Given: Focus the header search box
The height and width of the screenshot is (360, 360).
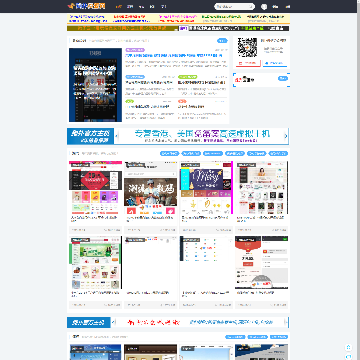Looking at the screenshot, I should [x=234, y=6].
